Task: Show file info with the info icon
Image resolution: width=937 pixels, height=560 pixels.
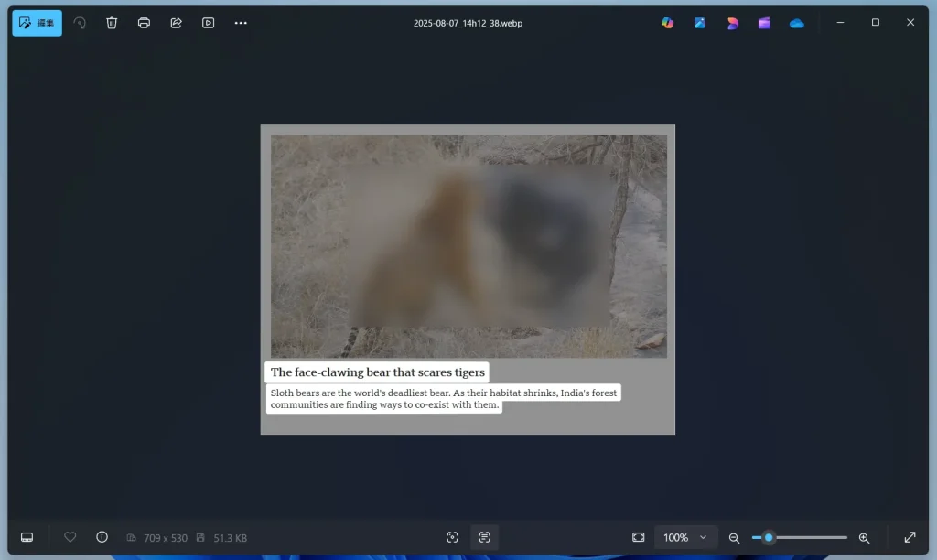Action: 102,537
